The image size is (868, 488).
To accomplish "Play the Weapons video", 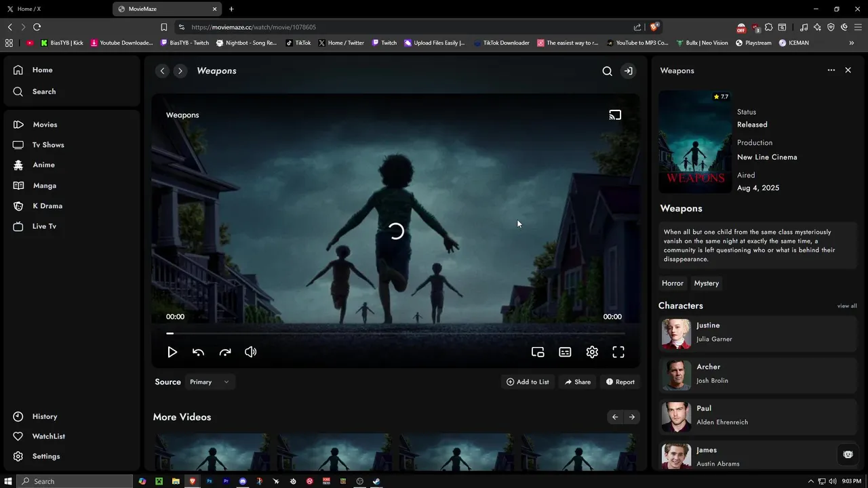I will 172,352.
